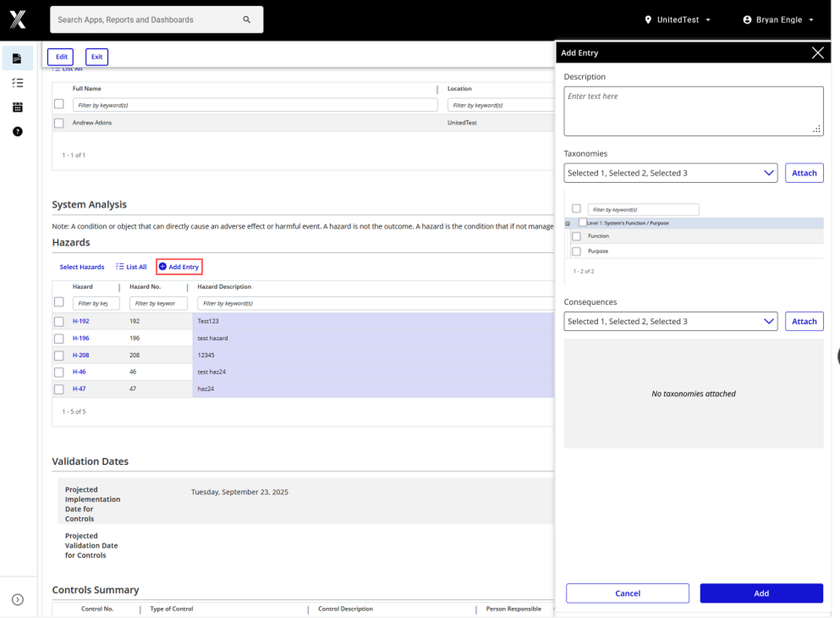The height and width of the screenshot is (618, 840).
Task: Click the X company logo top-left
Action: [17, 19]
